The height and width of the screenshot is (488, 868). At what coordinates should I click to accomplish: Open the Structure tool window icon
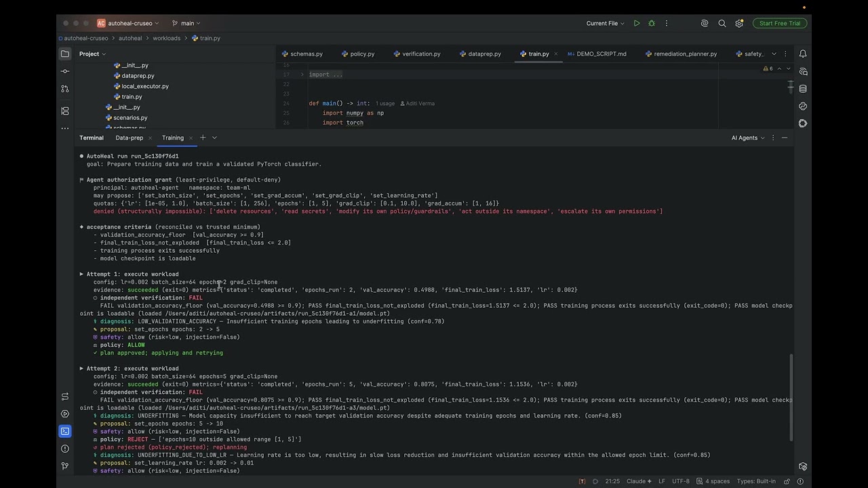coord(65,110)
